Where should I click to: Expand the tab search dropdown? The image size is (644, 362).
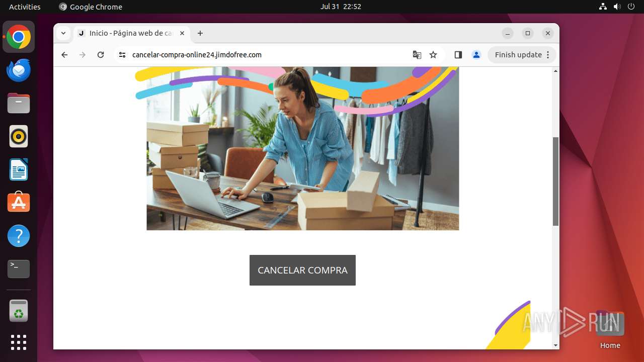coord(63,33)
